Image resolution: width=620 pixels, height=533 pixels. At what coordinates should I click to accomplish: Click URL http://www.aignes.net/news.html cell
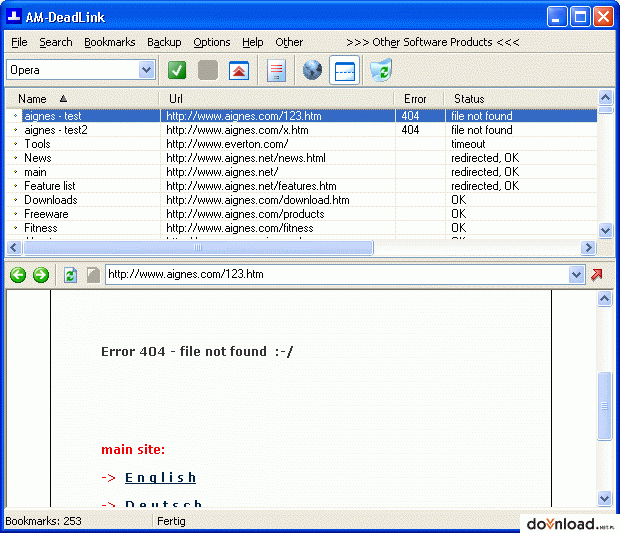246,158
